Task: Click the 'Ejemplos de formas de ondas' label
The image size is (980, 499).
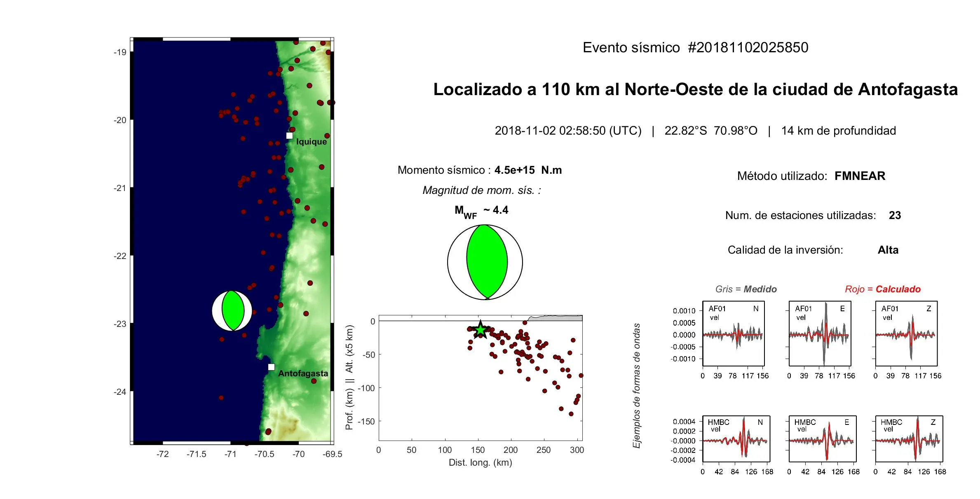Action: (x=637, y=386)
